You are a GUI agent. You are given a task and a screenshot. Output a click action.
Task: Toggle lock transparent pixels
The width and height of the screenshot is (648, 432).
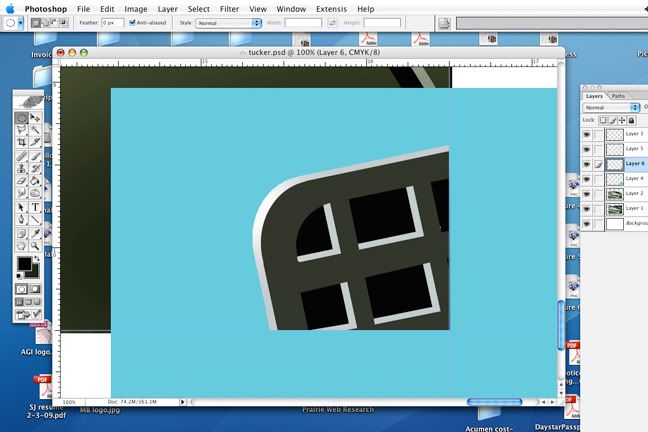(x=603, y=120)
